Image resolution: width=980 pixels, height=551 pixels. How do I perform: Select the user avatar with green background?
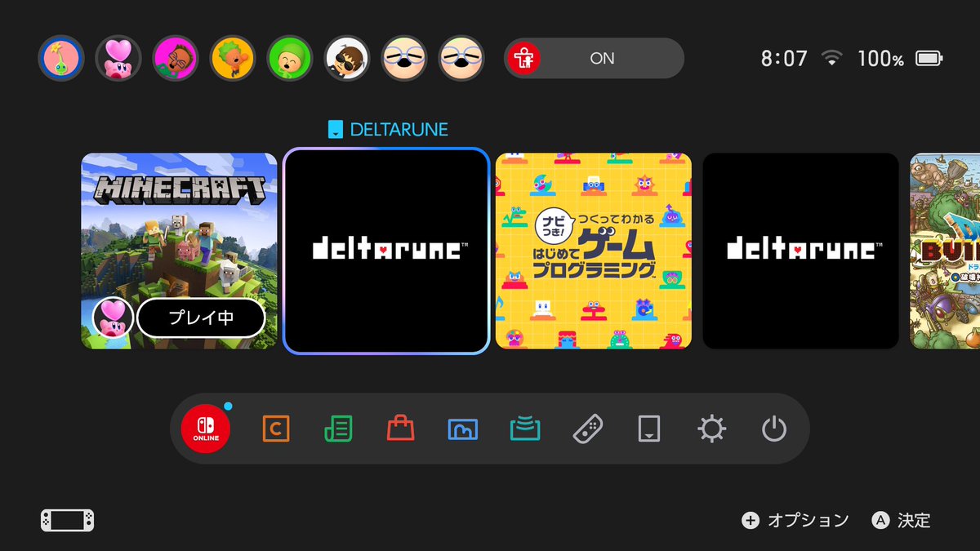pyautogui.click(x=290, y=58)
